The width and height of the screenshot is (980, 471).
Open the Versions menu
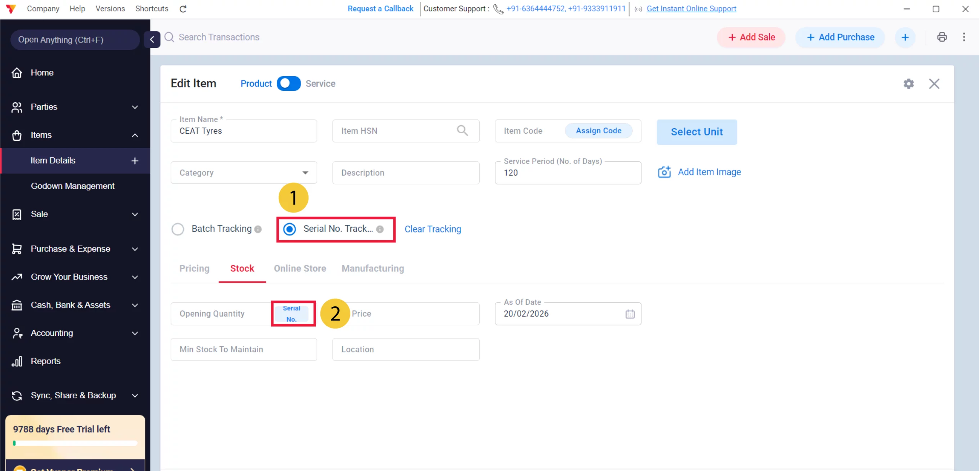110,8
